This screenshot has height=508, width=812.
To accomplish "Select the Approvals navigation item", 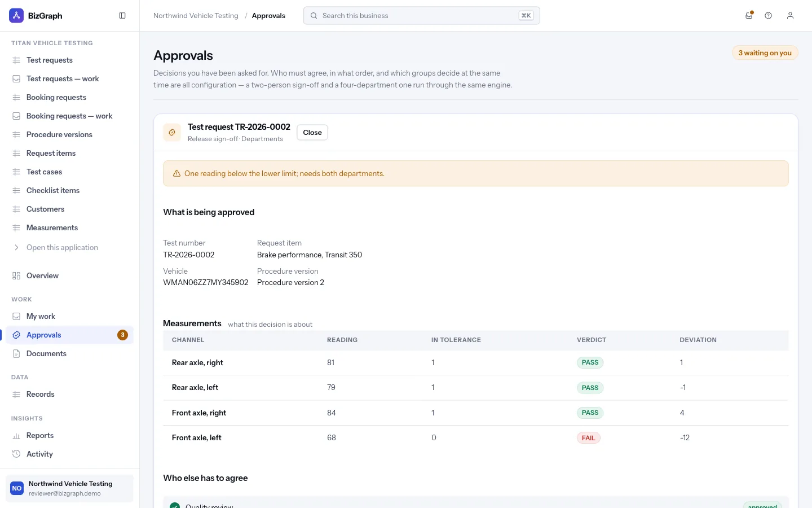I will point(69,335).
